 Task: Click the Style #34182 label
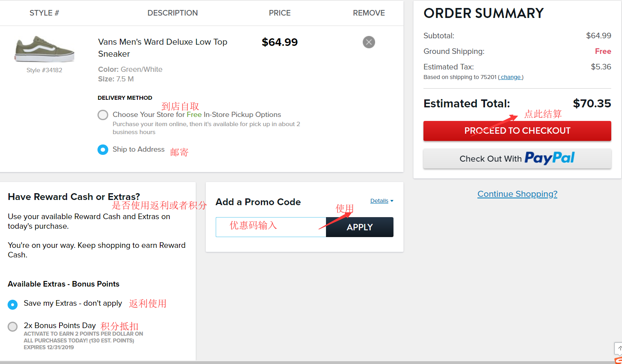pyautogui.click(x=44, y=70)
